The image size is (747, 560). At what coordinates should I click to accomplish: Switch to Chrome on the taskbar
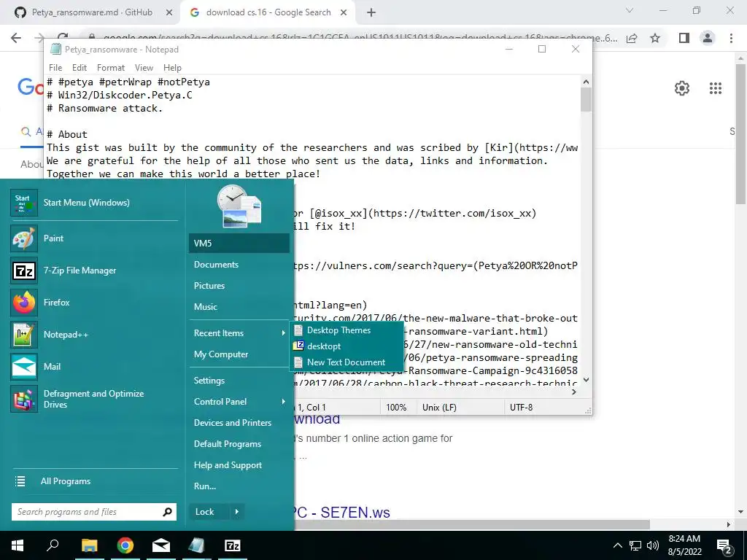[125, 545]
